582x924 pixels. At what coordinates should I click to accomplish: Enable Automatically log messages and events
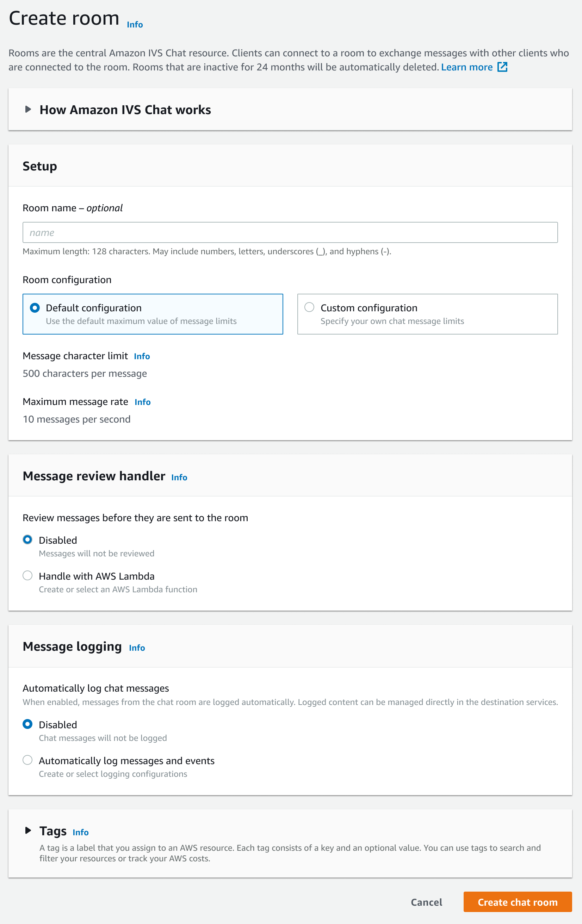27,760
